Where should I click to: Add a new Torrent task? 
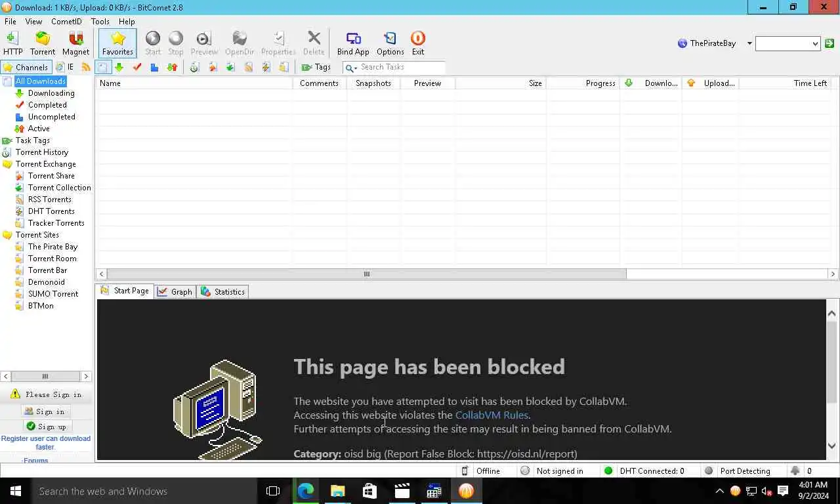tap(43, 43)
